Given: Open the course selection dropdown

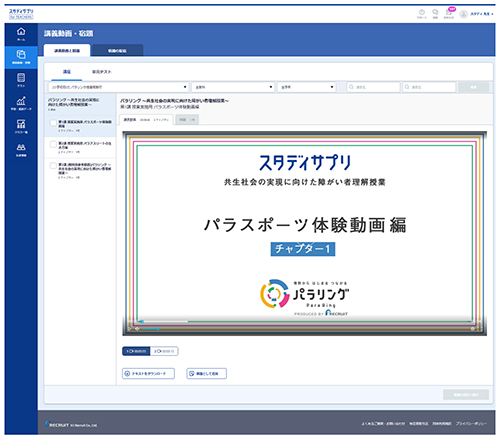Looking at the screenshot, I should [x=118, y=87].
